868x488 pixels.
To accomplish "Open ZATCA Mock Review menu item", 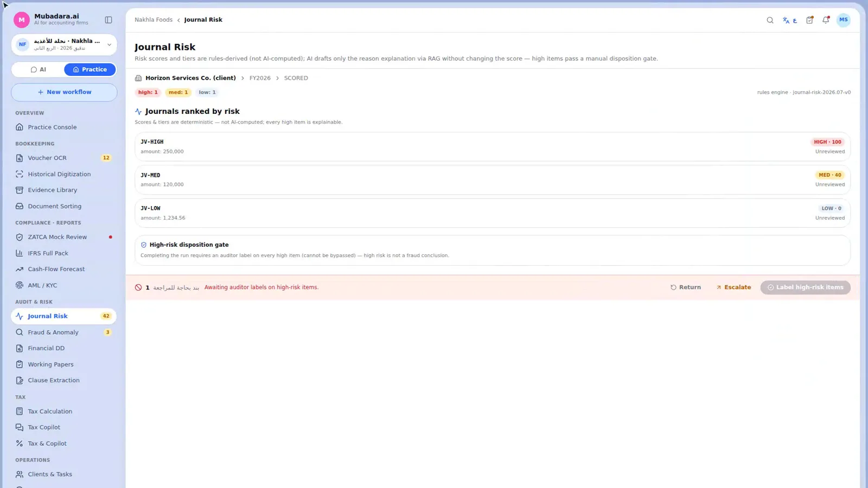I will 64,237.
